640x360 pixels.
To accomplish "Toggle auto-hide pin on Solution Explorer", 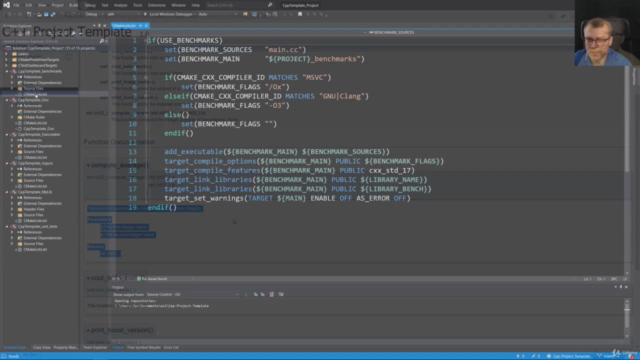I will [x=99, y=26].
